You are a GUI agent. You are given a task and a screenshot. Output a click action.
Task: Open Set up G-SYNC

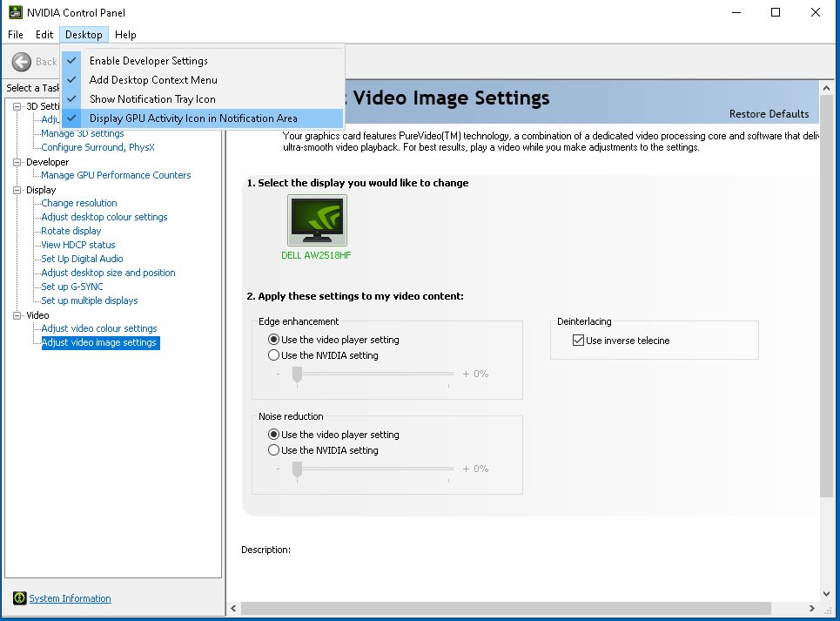pyautogui.click(x=71, y=287)
